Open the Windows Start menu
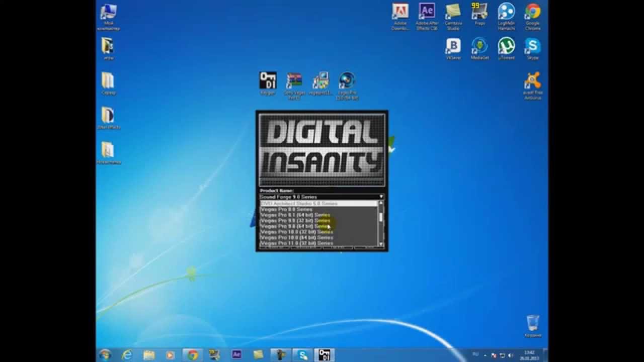Image resolution: width=644 pixels, height=362 pixels. pos(105,355)
